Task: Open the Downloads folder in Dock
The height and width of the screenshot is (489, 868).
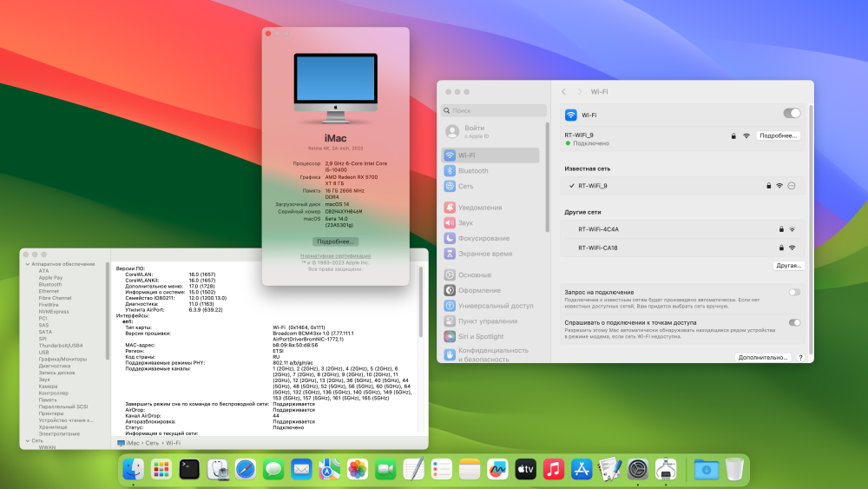Action: coord(707,470)
